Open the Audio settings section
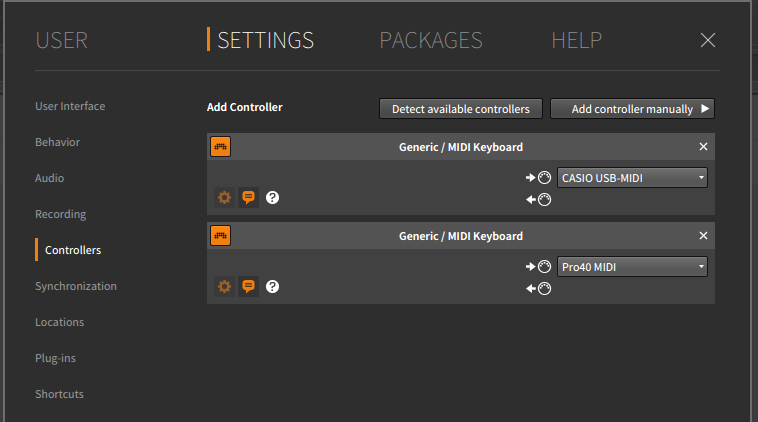This screenshot has width=758, height=422. [x=49, y=178]
